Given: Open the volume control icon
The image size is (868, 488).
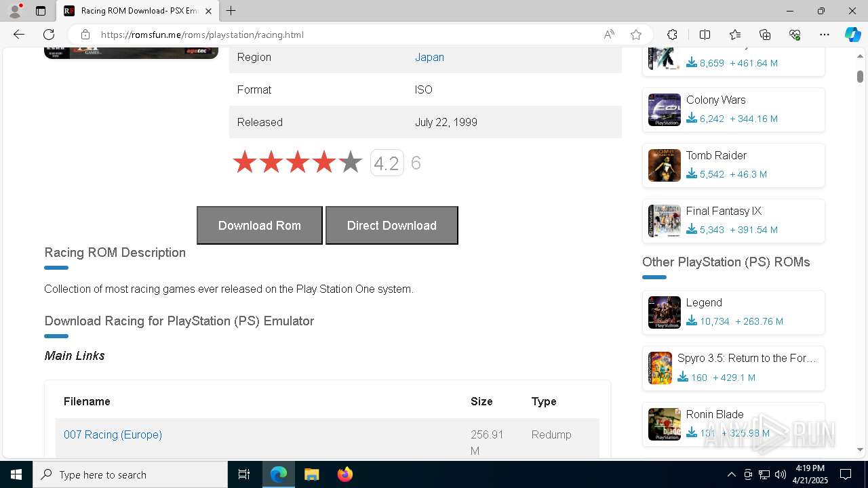Looking at the screenshot, I should coord(780,474).
